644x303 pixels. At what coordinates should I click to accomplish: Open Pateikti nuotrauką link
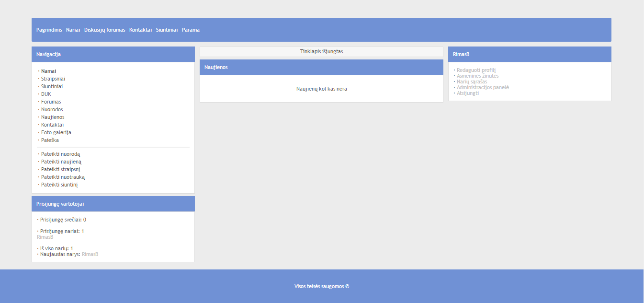tap(63, 177)
